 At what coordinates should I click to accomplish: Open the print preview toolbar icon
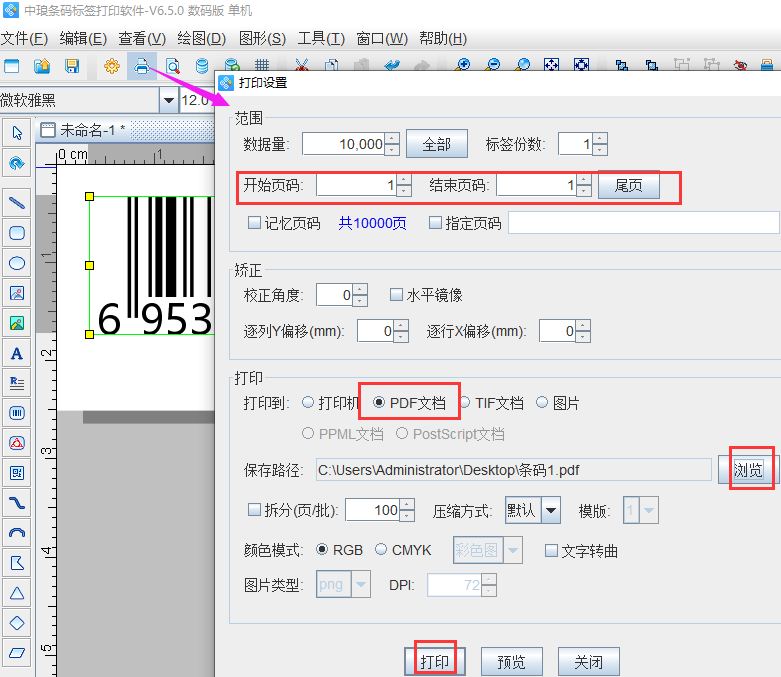pyautogui.click(x=173, y=66)
